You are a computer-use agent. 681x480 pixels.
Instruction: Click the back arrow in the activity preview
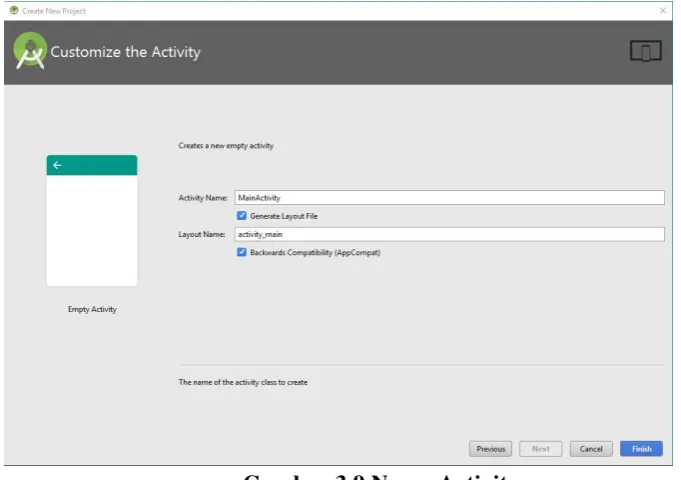pos(57,165)
